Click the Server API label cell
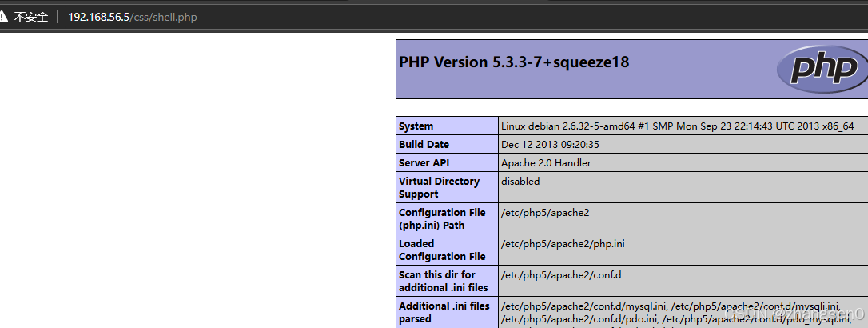The image size is (868, 328). [x=448, y=162]
